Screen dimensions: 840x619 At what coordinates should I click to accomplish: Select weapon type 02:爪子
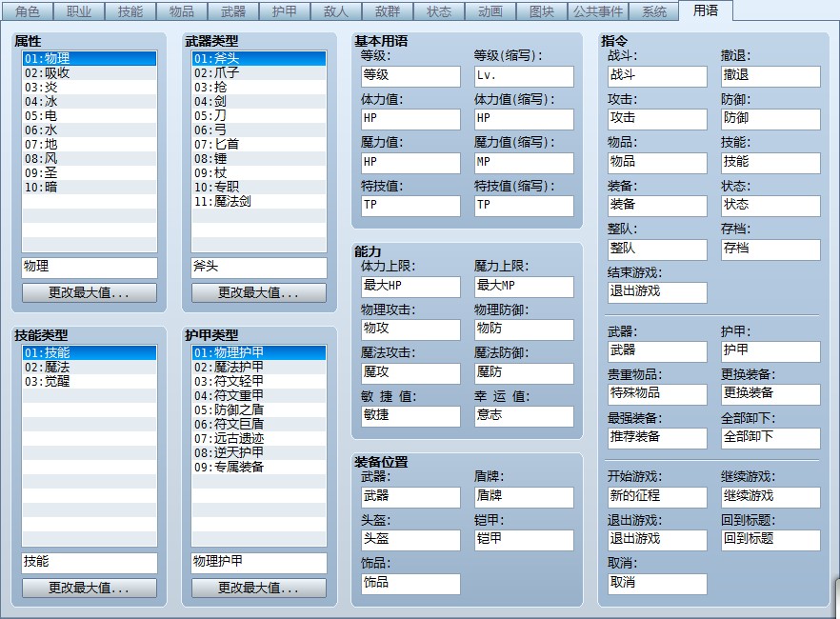[x=259, y=72]
